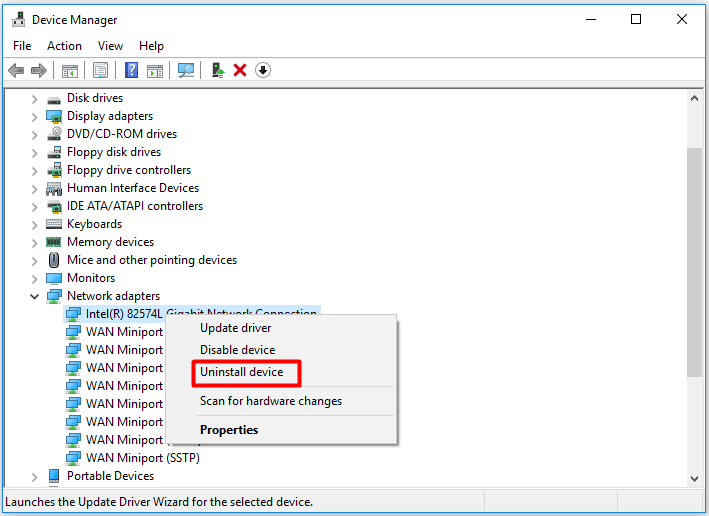Click the red X Uninstall device icon
709x516 pixels.
click(240, 70)
